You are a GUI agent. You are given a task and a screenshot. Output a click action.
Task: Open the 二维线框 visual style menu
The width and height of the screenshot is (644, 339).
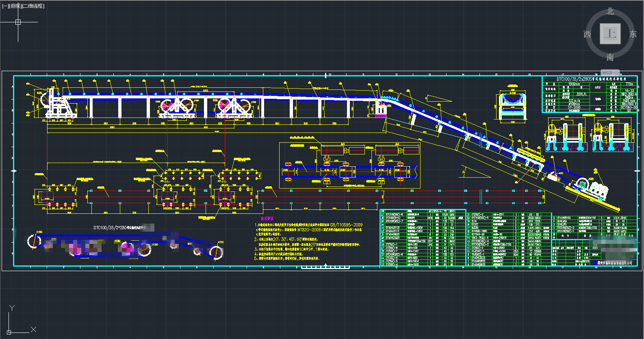34,6
